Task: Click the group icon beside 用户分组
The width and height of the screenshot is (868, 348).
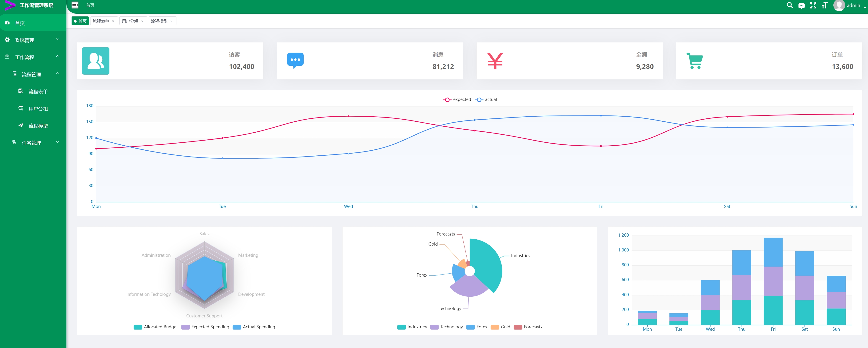Action: point(21,108)
